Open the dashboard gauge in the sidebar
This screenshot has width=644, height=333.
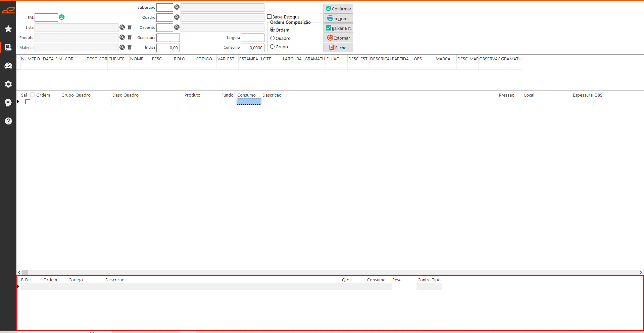click(x=8, y=66)
